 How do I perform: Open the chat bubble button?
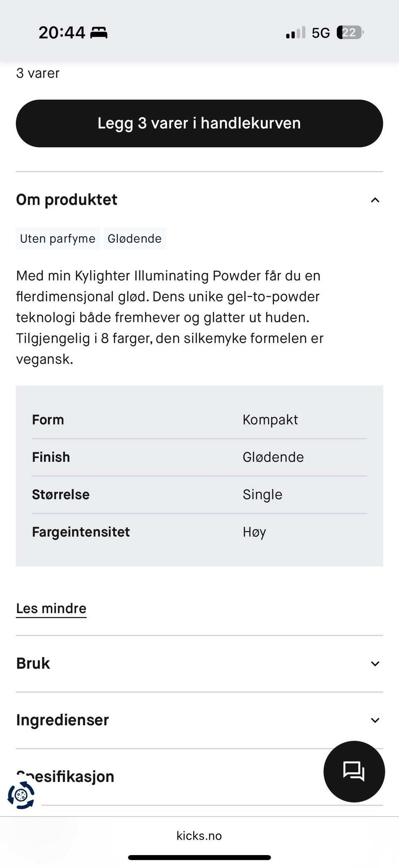click(354, 772)
